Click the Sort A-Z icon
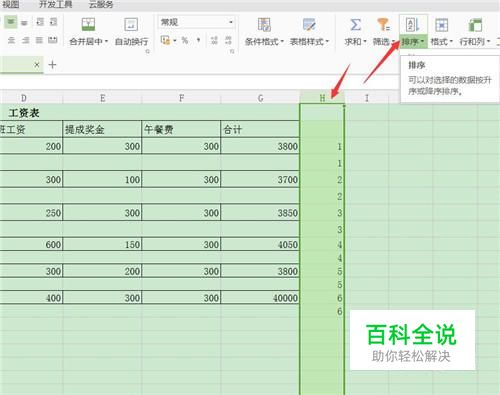The image size is (500, 395). tap(413, 25)
